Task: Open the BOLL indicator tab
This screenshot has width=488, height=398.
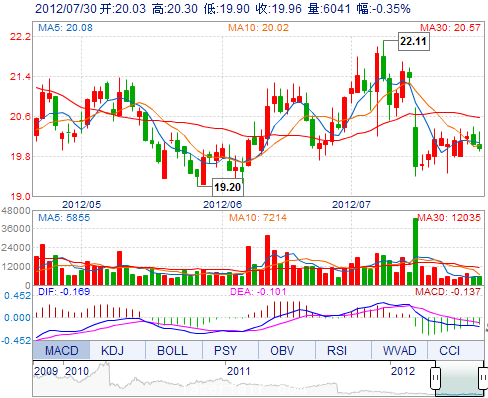Action: coord(174,350)
